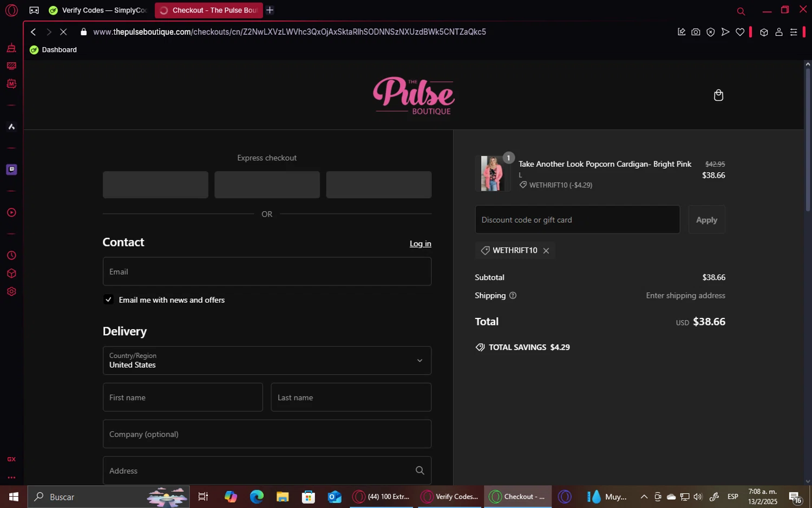Screen dimensions: 812x508
Task: Expand the Country/Region dropdown
Action: point(267,360)
